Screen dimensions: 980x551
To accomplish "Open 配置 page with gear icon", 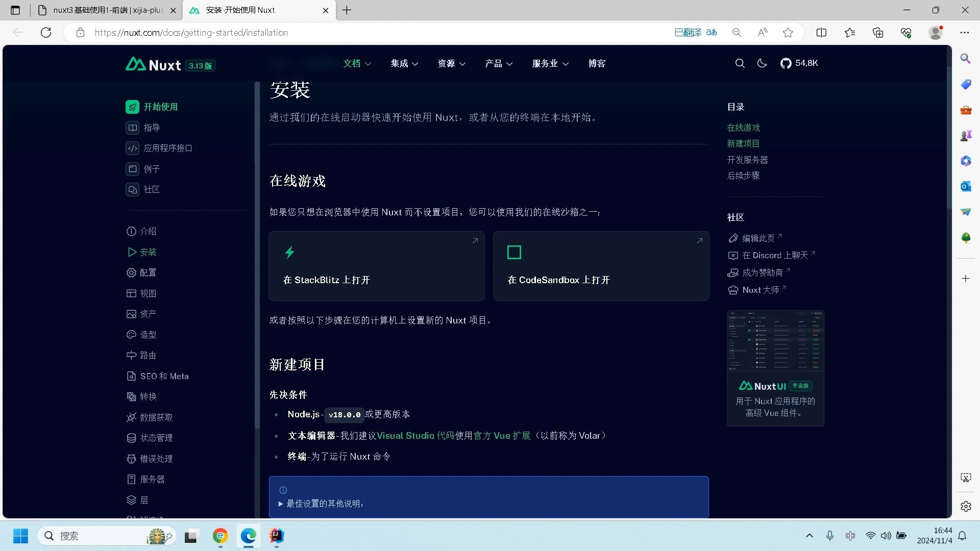I will (141, 272).
